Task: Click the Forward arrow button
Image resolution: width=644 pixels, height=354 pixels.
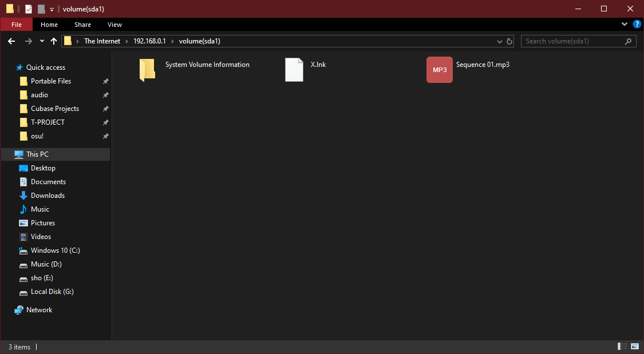Action: (29, 41)
